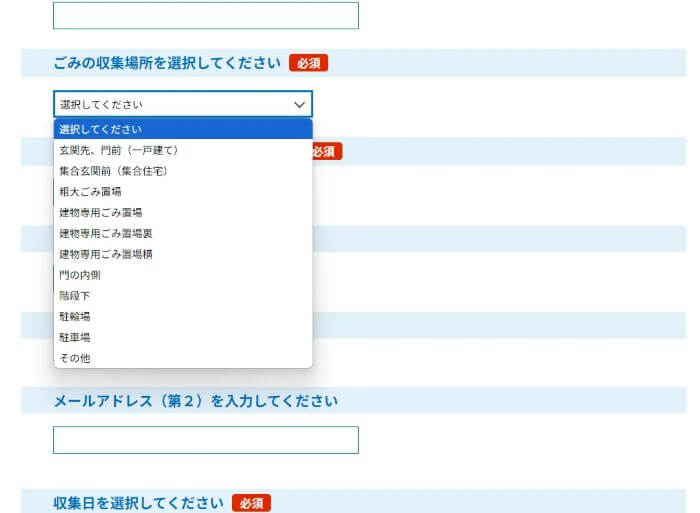Pick 門の内側 from the dropdown list
Image resolution: width=700 pixels, height=513 pixels.
point(183,275)
